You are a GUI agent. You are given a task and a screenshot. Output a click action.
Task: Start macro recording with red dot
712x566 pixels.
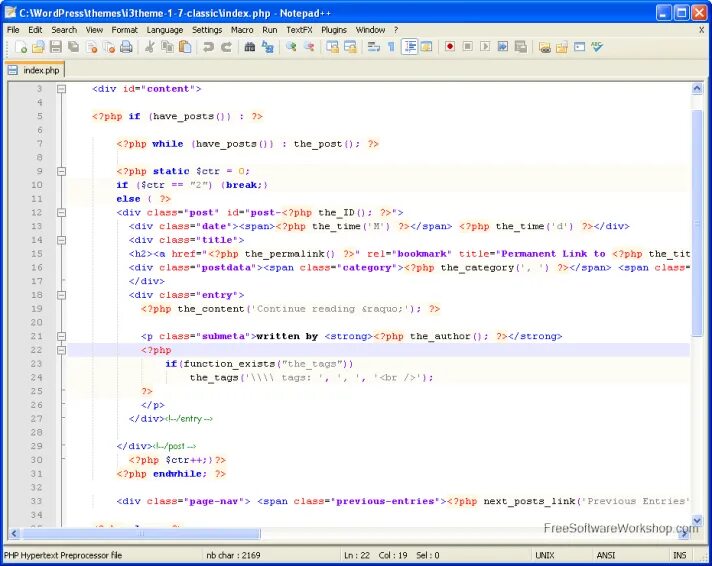pyautogui.click(x=450, y=47)
